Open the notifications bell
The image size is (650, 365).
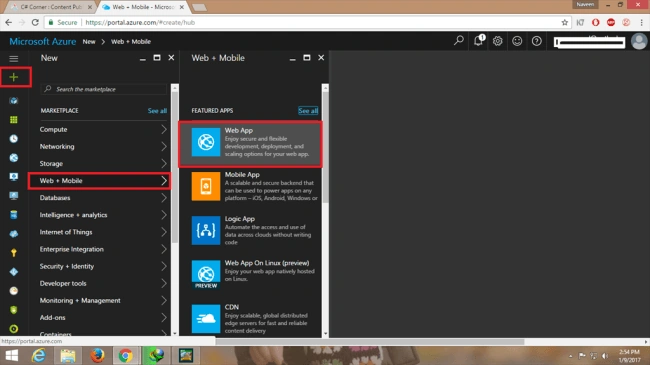[x=478, y=41]
